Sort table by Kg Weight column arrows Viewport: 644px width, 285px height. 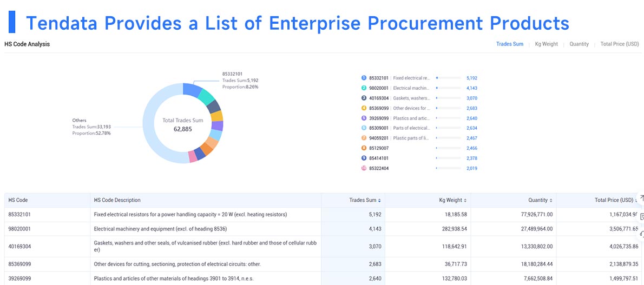465,201
